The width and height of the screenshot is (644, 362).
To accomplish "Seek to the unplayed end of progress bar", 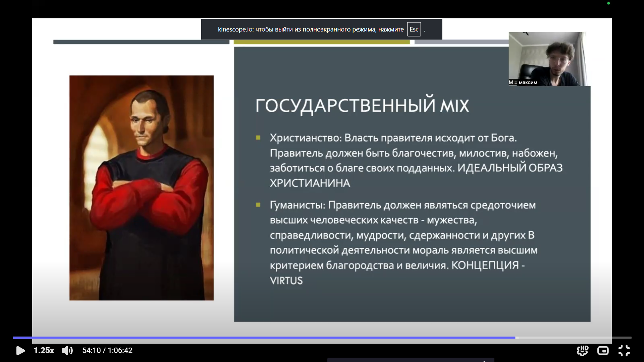I will coord(574,338).
